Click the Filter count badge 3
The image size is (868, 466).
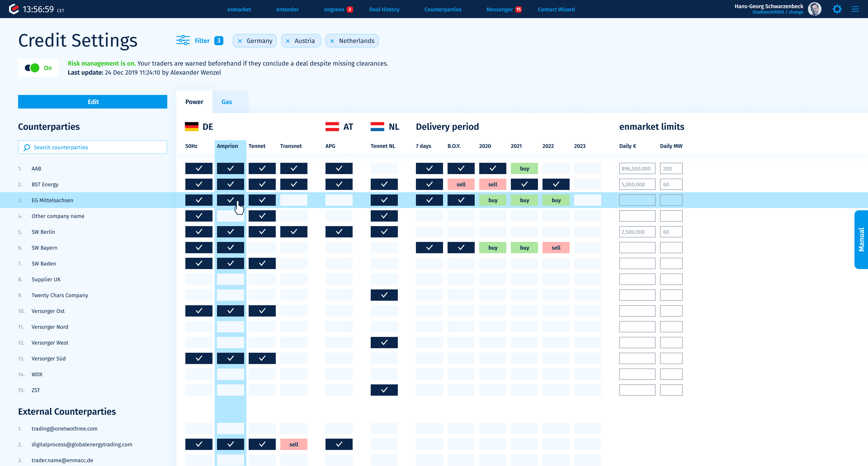pos(219,41)
